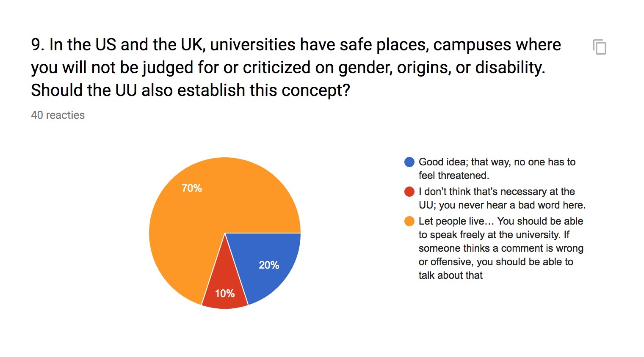Click the red legend dot
Screen dimensions: 644x357
coord(409,192)
